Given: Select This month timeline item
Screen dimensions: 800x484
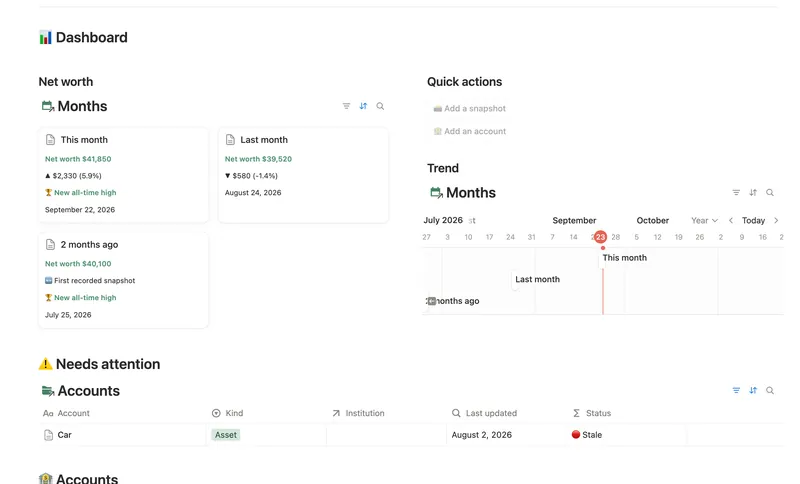Looking at the screenshot, I should point(624,258).
